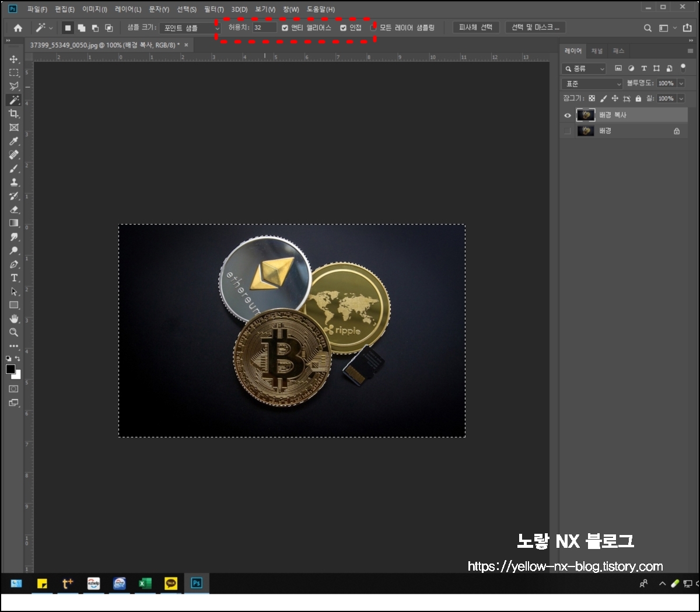Open the 표준 blend mode dropdown

593,83
